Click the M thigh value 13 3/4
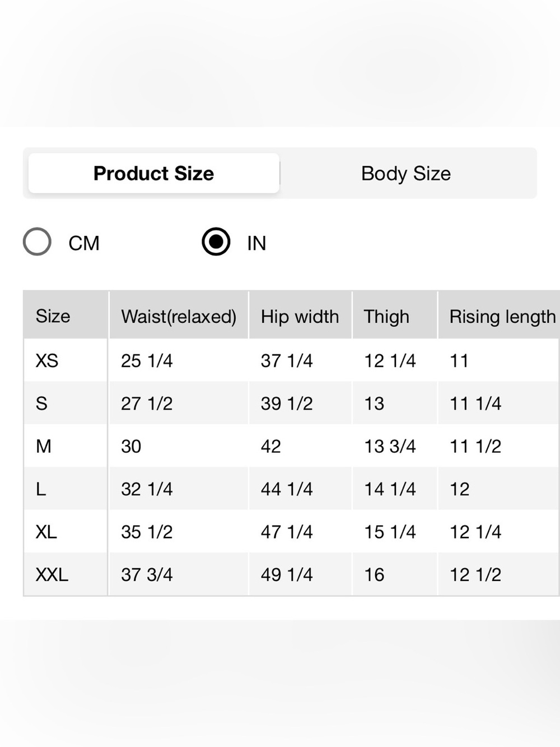This screenshot has height=747, width=560. [x=390, y=446]
